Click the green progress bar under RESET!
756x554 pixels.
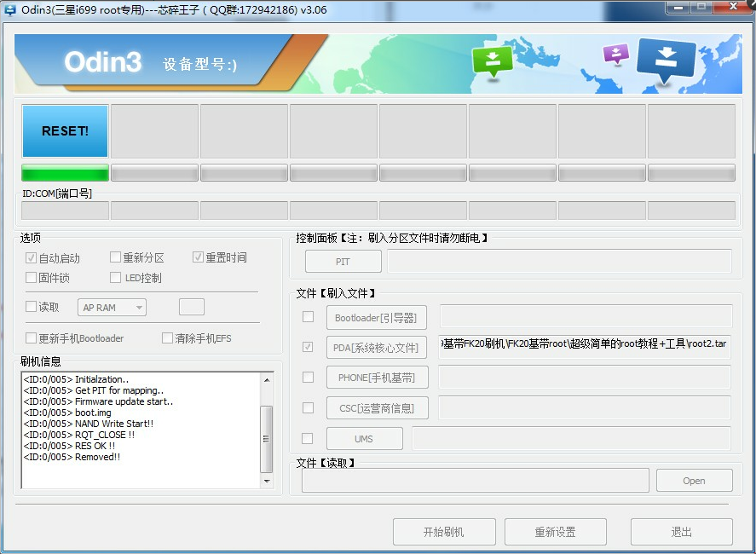(x=65, y=173)
